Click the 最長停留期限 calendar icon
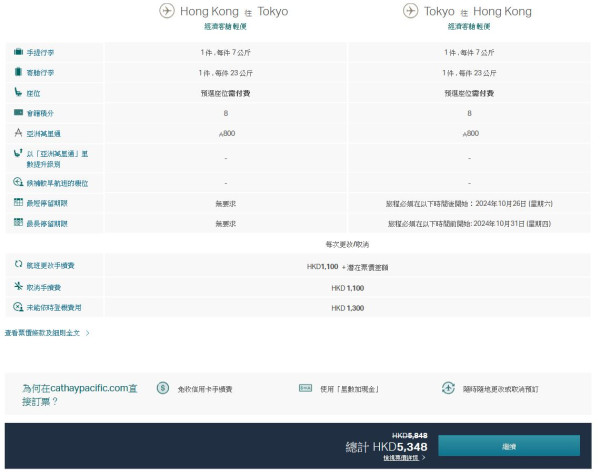The height and width of the screenshot is (475, 600). pos(18,222)
